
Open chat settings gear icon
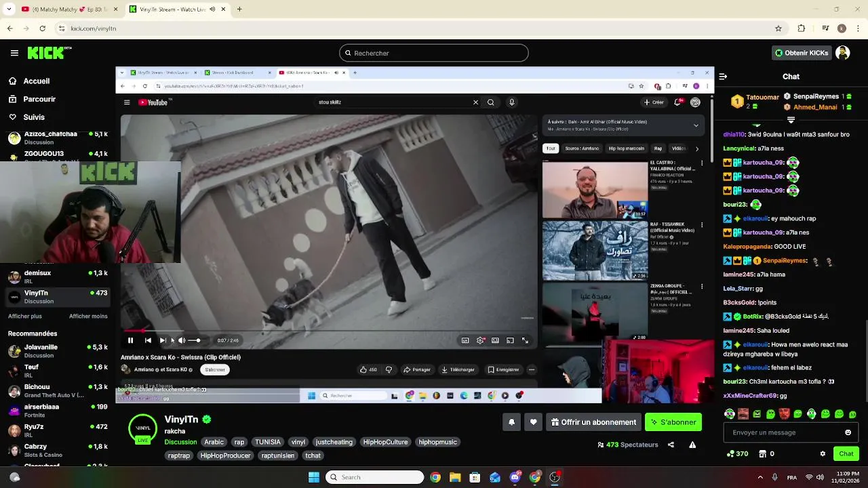pos(823,453)
